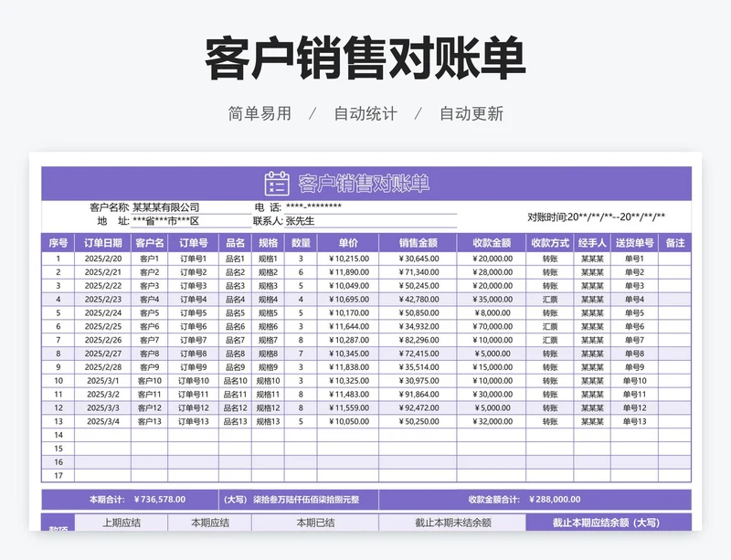Select customer cell 客户6
Image resolution: width=731 pixels, height=560 pixels.
(x=150, y=326)
